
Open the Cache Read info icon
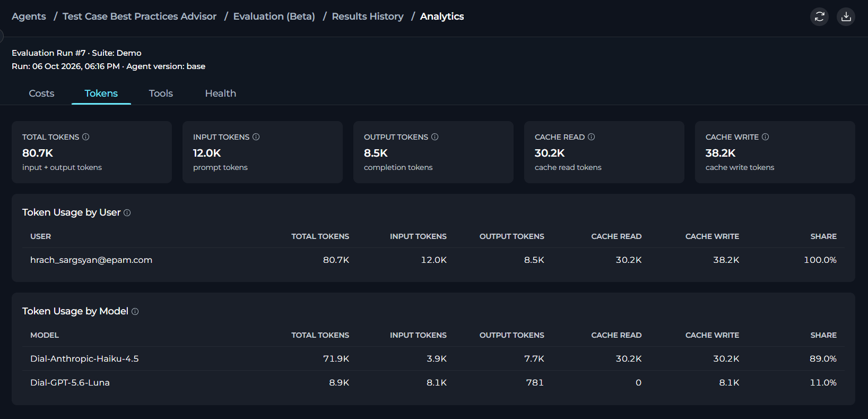point(591,137)
